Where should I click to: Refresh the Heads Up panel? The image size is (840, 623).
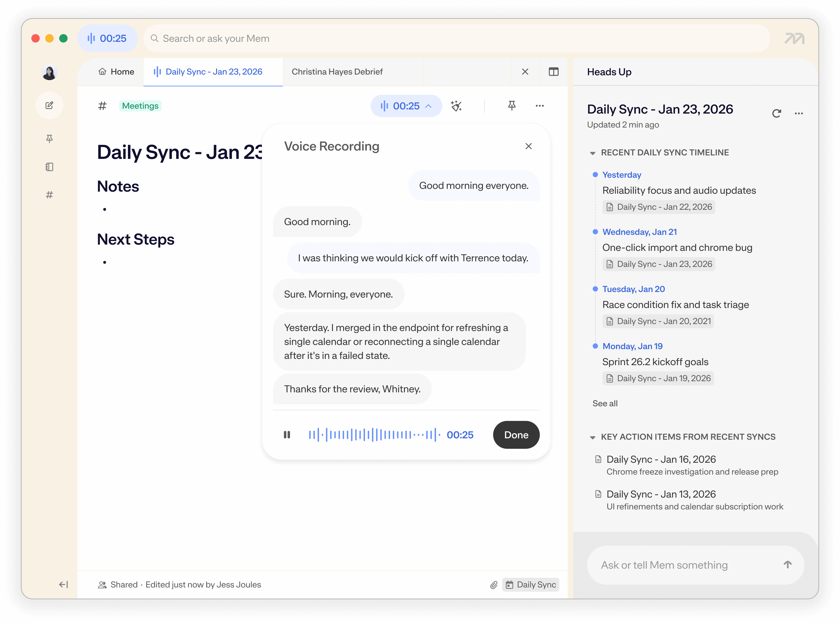click(x=776, y=114)
